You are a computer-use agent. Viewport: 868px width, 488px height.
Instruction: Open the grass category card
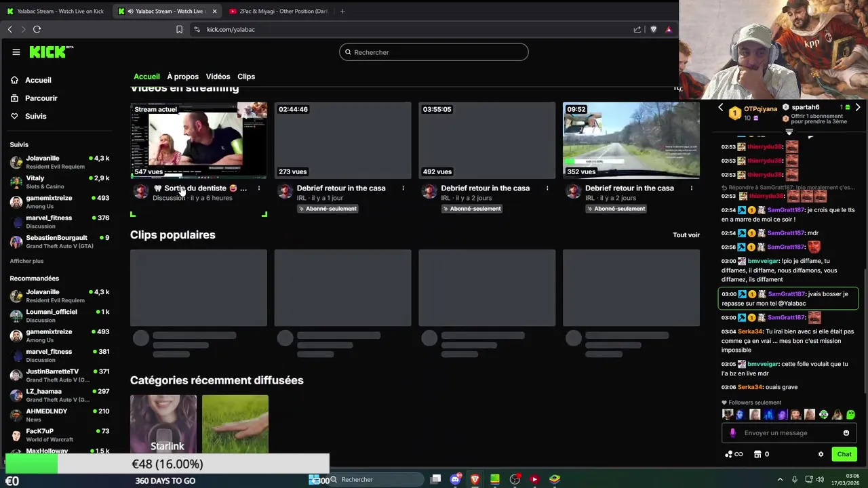[235, 424]
